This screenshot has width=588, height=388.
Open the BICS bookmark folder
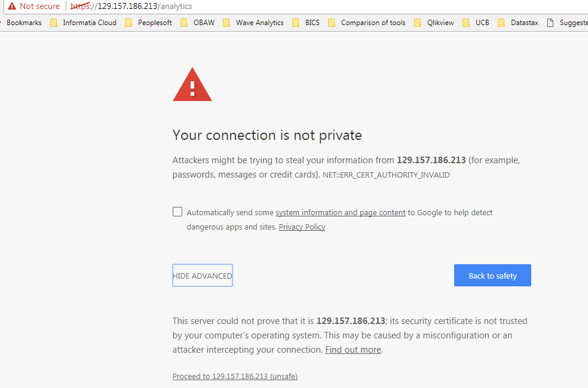307,23
